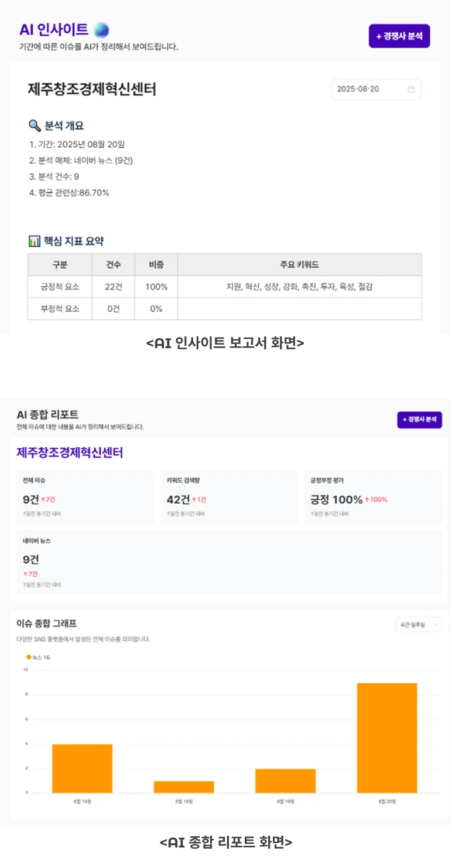
Task: Click the bar chart icon beside 핵심 지표 요약
Action: 34,241
